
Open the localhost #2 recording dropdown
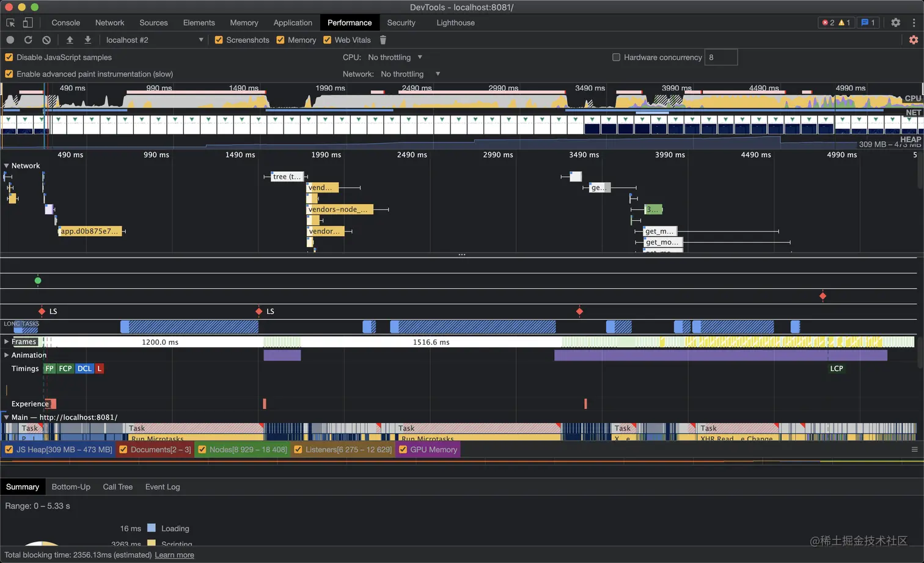click(x=155, y=40)
